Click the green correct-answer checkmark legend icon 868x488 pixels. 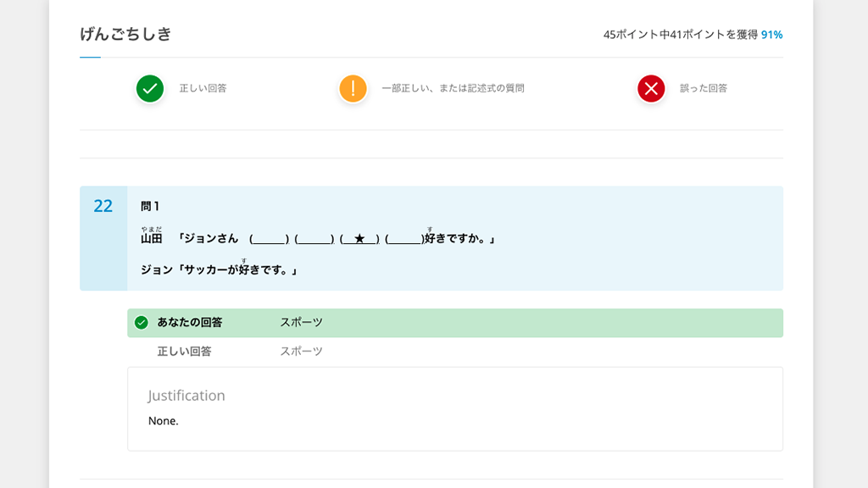[x=150, y=88]
